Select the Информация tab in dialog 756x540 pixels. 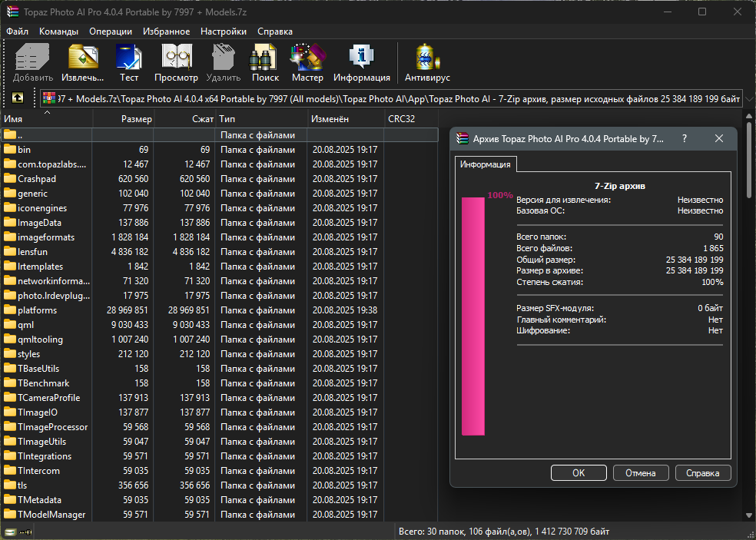485,164
